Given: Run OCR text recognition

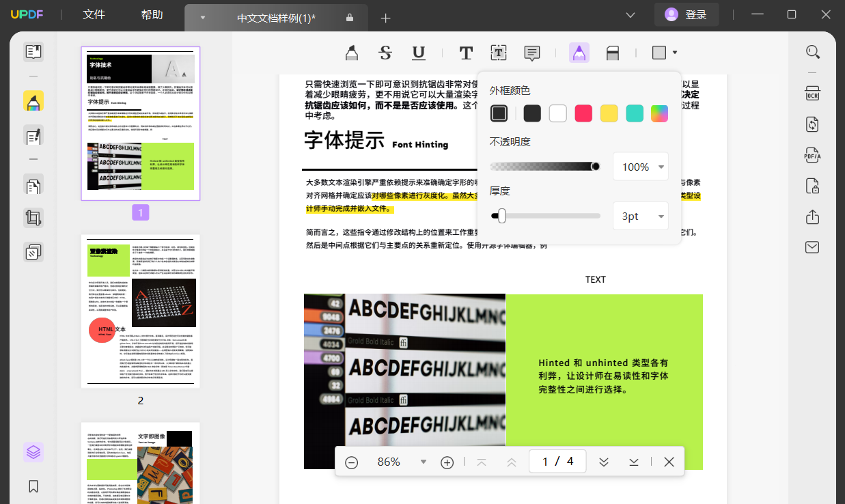Looking at the screenshot, I should pos(812,94).
